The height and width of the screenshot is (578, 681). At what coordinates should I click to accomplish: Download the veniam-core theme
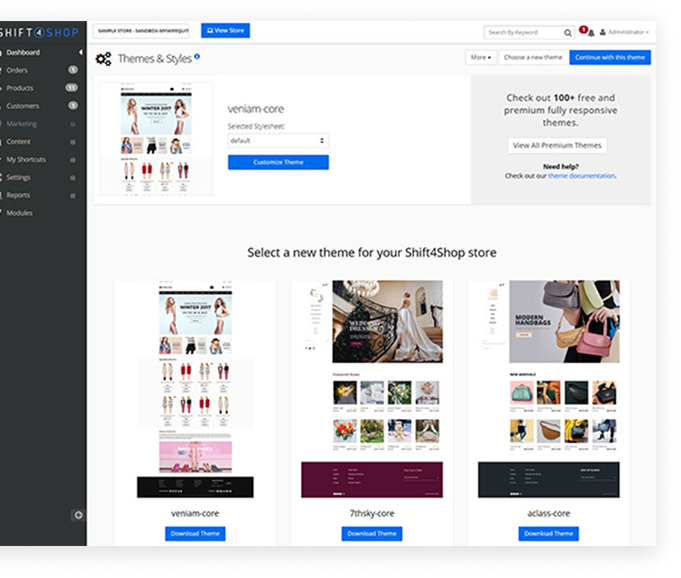click(x=195, y=534)
